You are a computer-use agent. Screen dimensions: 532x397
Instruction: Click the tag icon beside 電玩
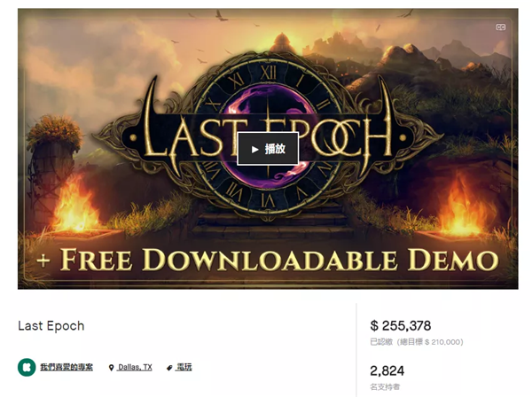pos(169,368)
